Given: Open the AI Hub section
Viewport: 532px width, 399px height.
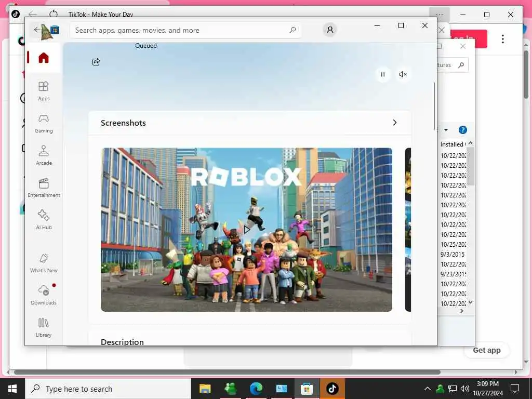Looking at the screenshot, I should (x=44, y=220).
